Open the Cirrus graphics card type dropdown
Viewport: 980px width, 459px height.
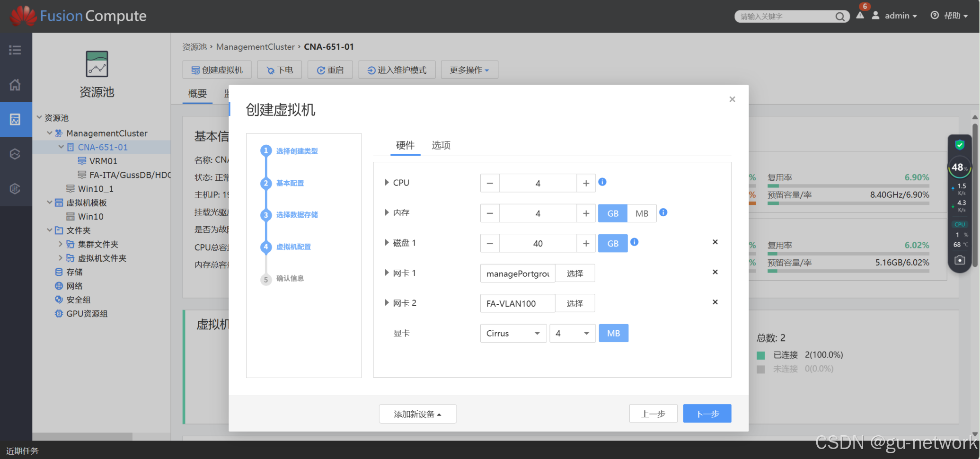coord(513,333)
